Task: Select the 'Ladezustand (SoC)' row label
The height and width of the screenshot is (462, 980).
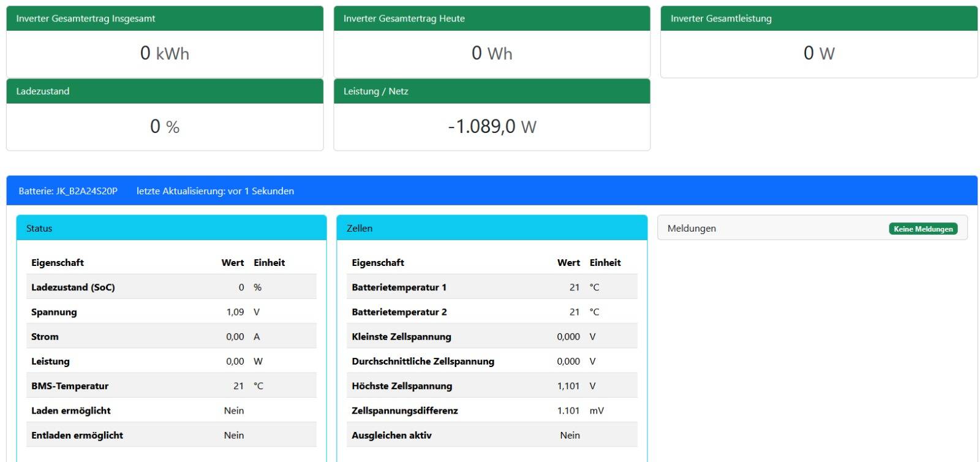Action: pyautogui.click(x=73, y=287)
